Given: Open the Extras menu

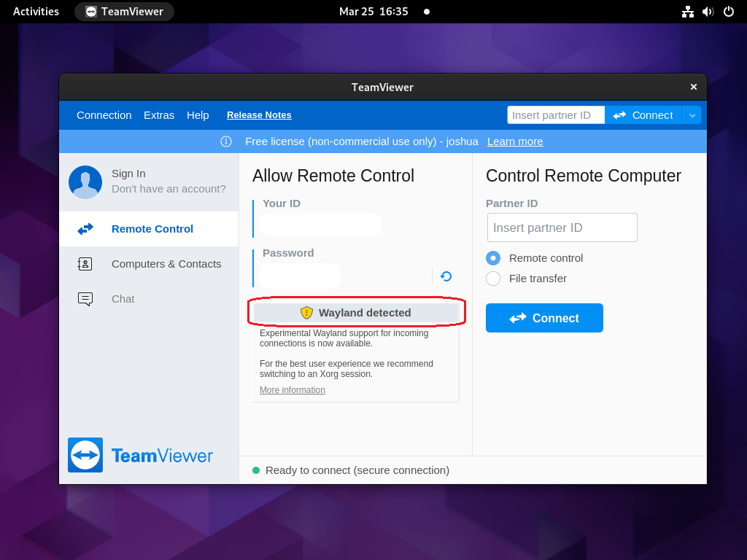Looking at the screenshot, I should point(159,114).
